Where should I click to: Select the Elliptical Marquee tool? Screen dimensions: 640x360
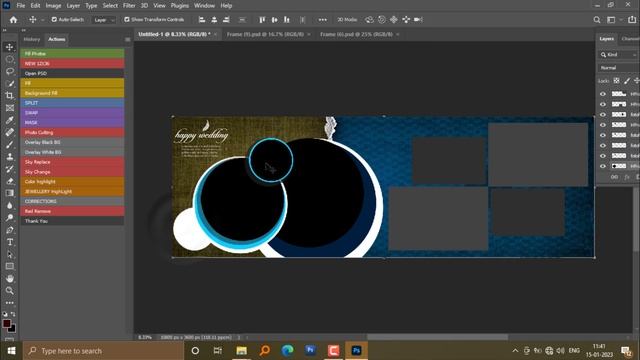pyautogui.click(x=9, y=59)
